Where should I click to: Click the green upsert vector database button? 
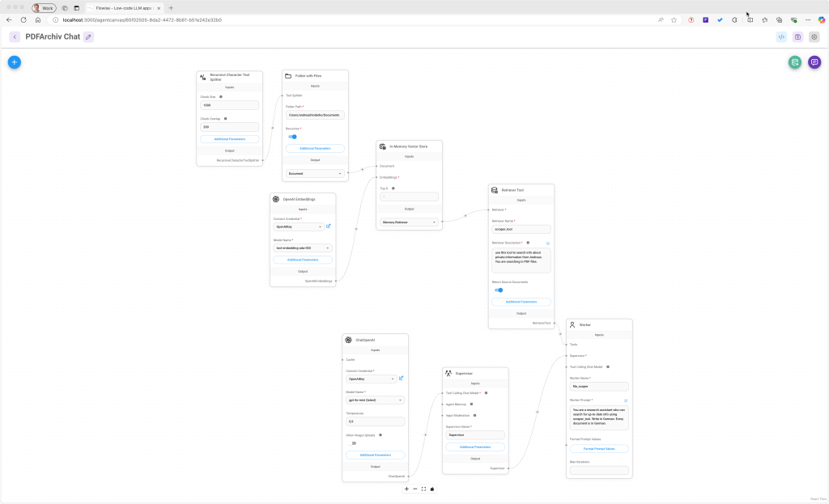coord(795,62)
